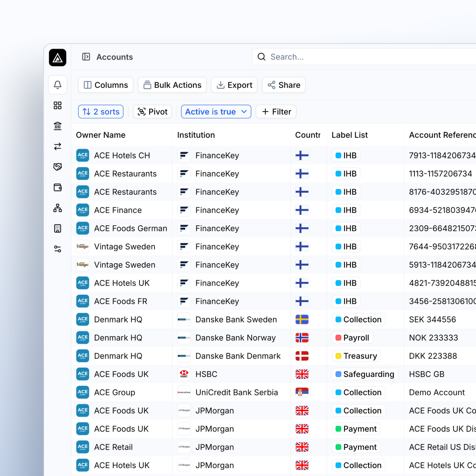Open the calculator icon in sidebar
This screenshot has height=476, width=476.
(57, 228)
